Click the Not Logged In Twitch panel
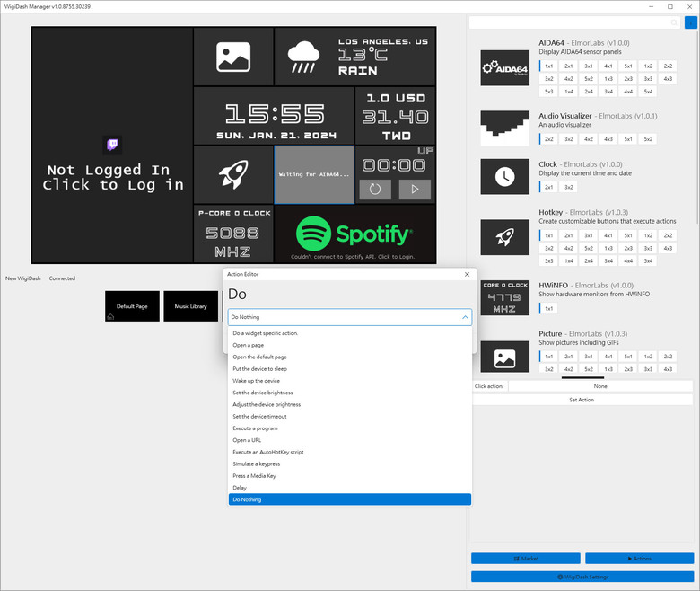This screenshot has width=700, height=591. [x=112, y=146]
